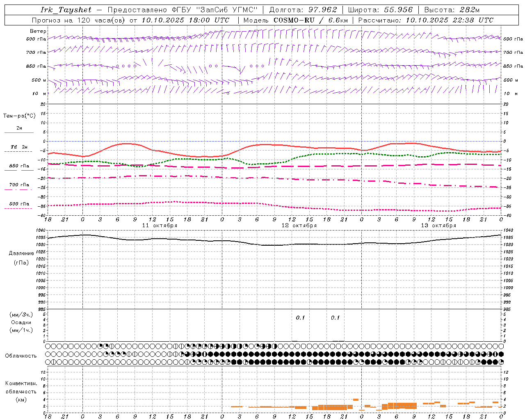525x420 pixels.
Task: Click the 'Ветер' wind panel label
Action: [38, 31]
